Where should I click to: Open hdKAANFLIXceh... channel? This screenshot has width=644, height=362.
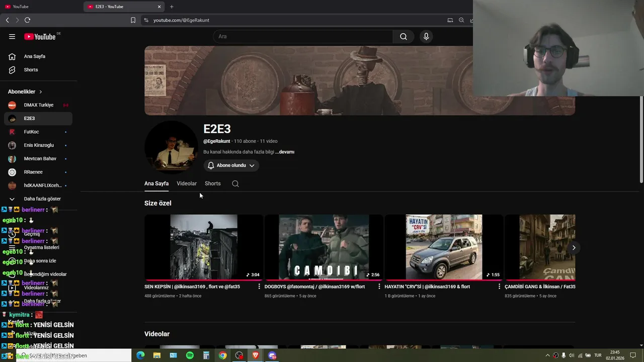(x=38, y=186)
